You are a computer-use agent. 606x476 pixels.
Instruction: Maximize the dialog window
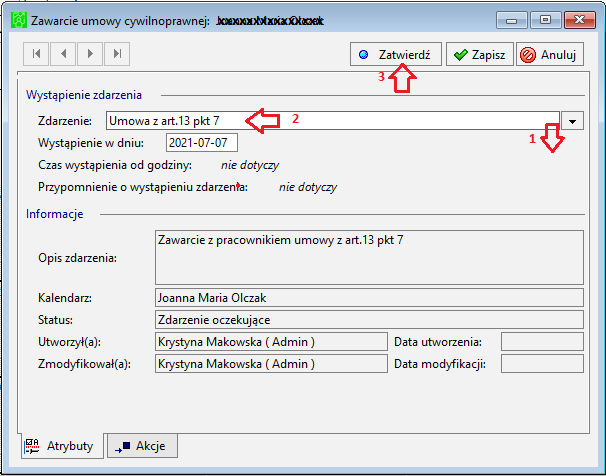(545, 20)
